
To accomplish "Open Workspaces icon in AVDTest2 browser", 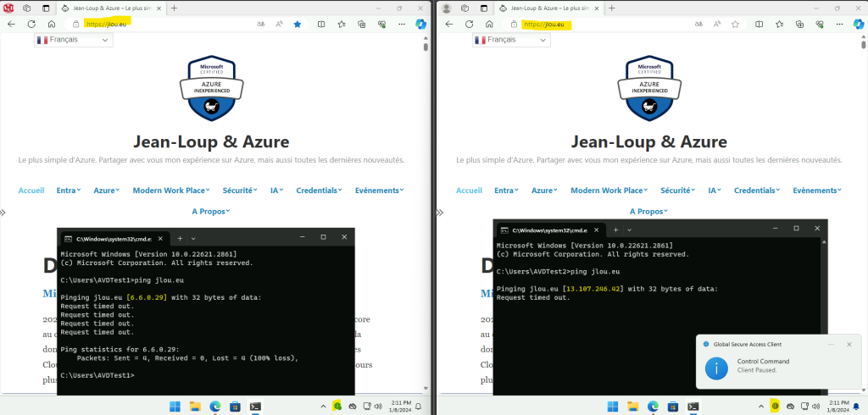I will (x=465, y=8).
